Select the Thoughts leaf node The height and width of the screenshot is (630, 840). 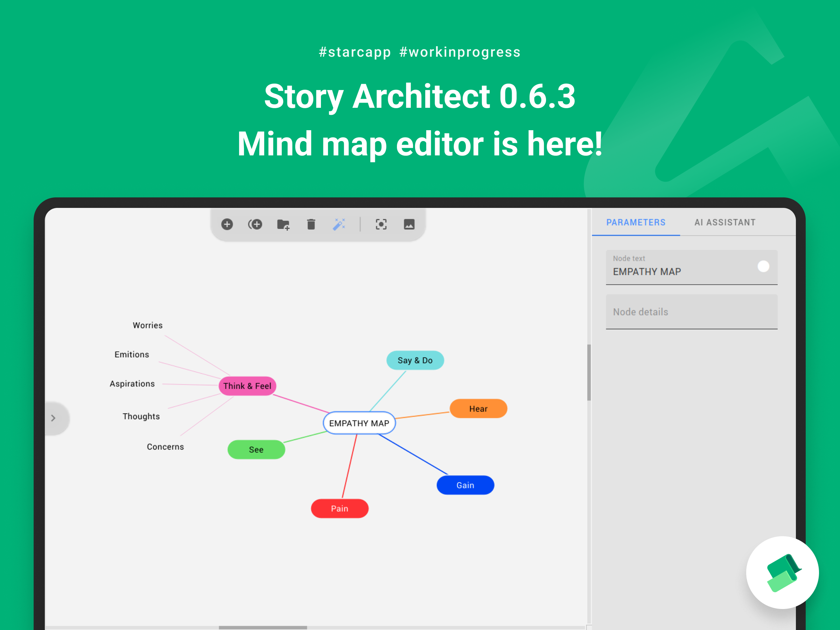click(141, 416)
